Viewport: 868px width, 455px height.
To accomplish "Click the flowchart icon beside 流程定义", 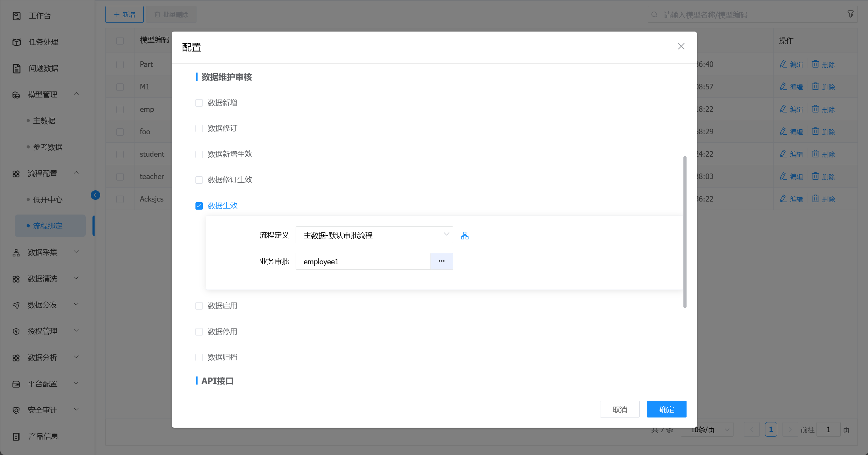I will pyautogui.click(x=464, y=236).
